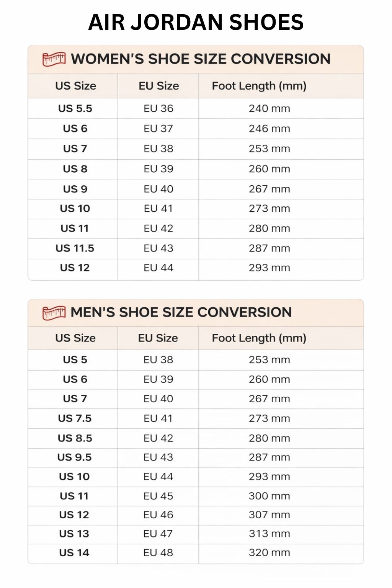Click the measuring tape icon beside Women's heading
392x588 pixels.
point(54,59)
